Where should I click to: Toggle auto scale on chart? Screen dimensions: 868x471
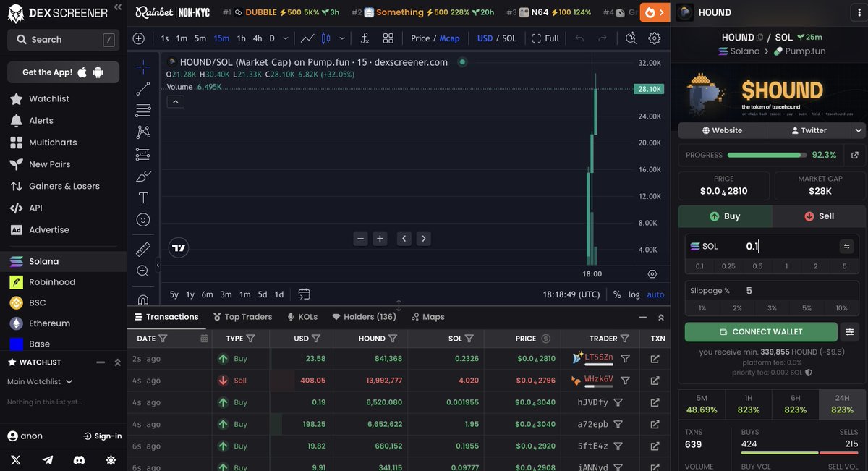coord(655,294)
